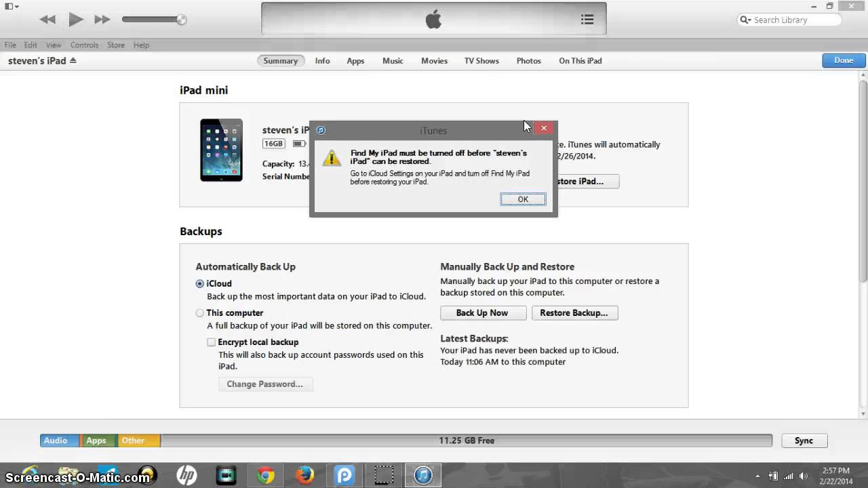Switch to the On This iPad tab
868x488 pixels.
click(580, 60)
